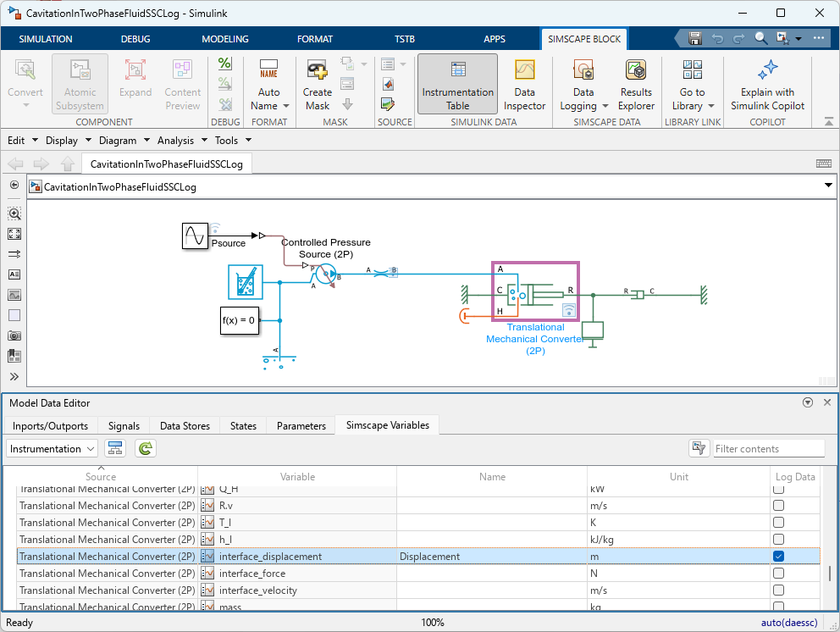Viewport: 840px width, 632px height.
Task: Click the image tool in canvas palette
Action: tap(14, 295)
